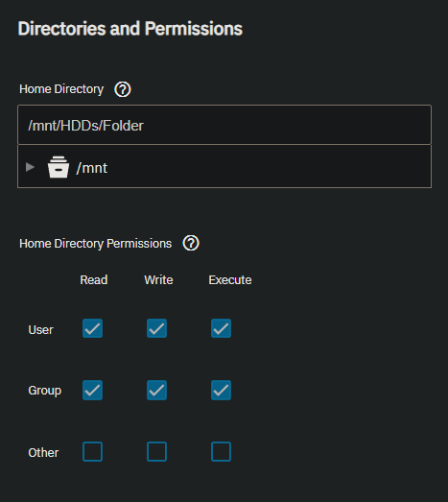Click the Home Directory Permissions label
Viewport: 448px width, 502px height.
click(95, 244)
